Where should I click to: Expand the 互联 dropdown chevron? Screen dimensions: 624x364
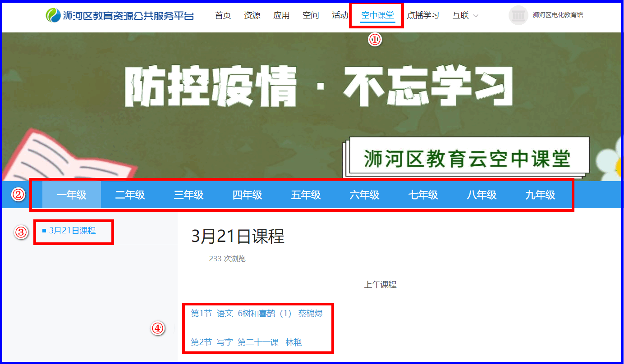pyautogui.click(x=475, y=16)
